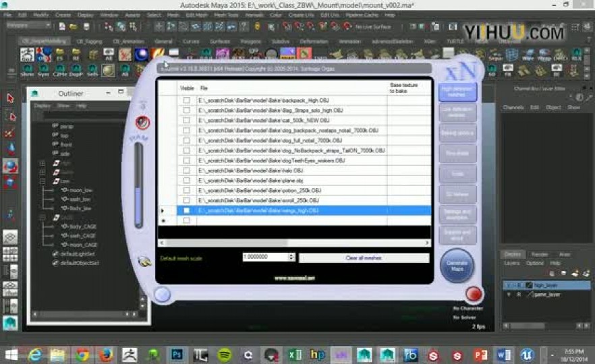
Task: Click the GoZ shelf icon
Action: [x=27, y=54]
